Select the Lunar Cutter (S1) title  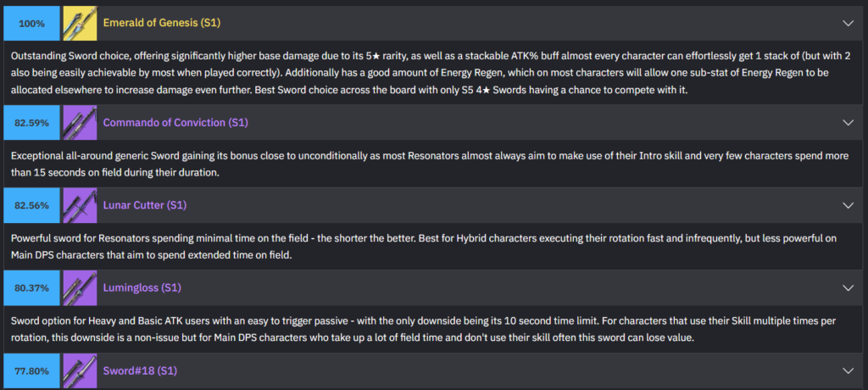pyautogui.click(x=144, y=205)
